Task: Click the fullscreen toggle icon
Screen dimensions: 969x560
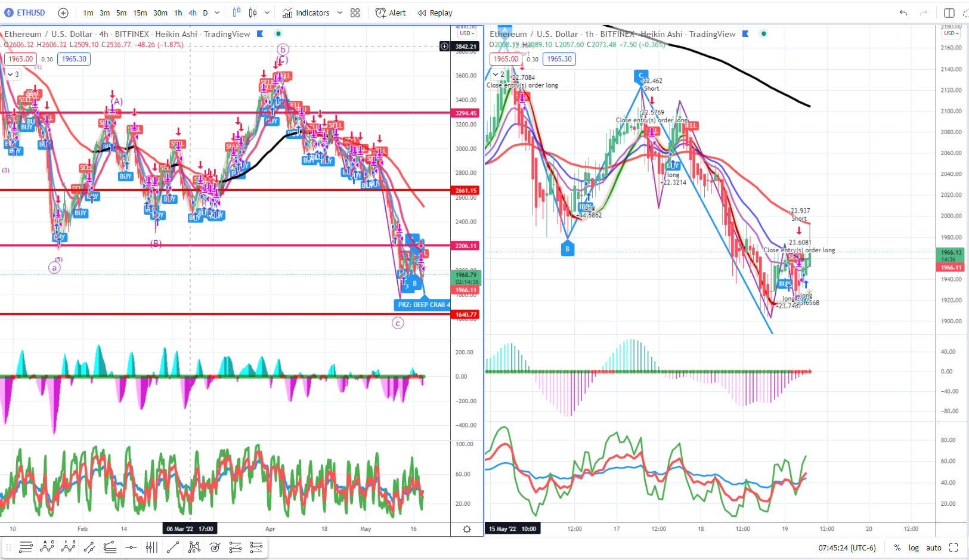Action: tap(953, 547)
